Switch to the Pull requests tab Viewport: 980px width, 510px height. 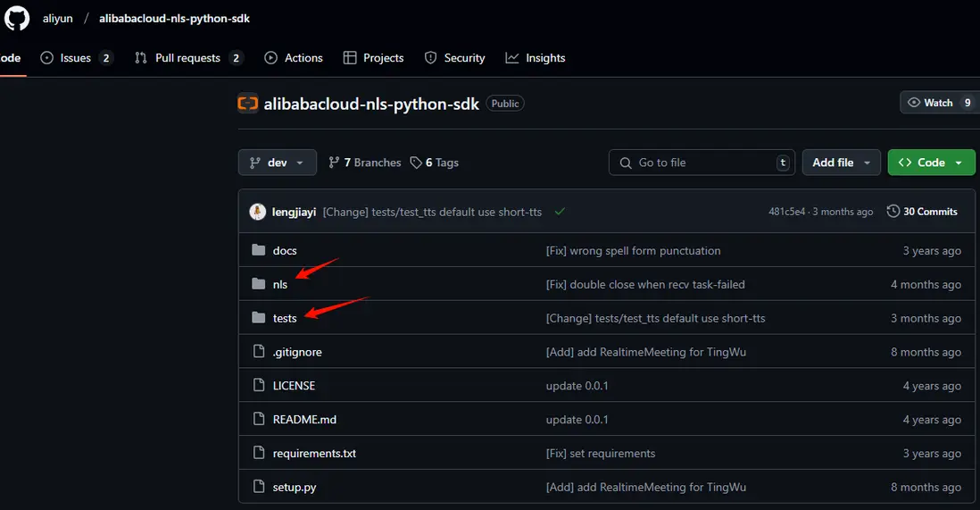tap(187, 58)
